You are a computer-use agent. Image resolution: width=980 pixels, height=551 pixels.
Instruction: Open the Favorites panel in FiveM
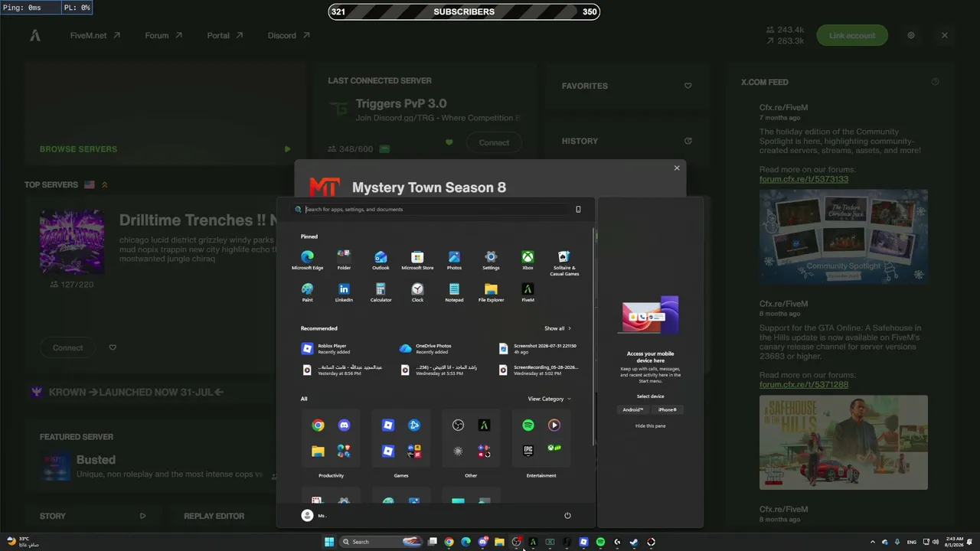[626, 86]
